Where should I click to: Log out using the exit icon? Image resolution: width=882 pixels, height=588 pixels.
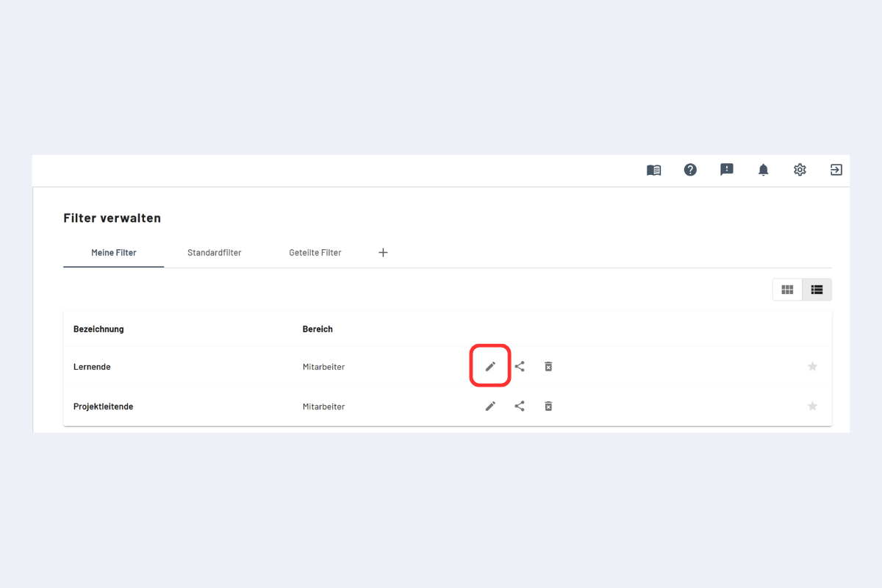pyautogui.click(x=836, y=170)
